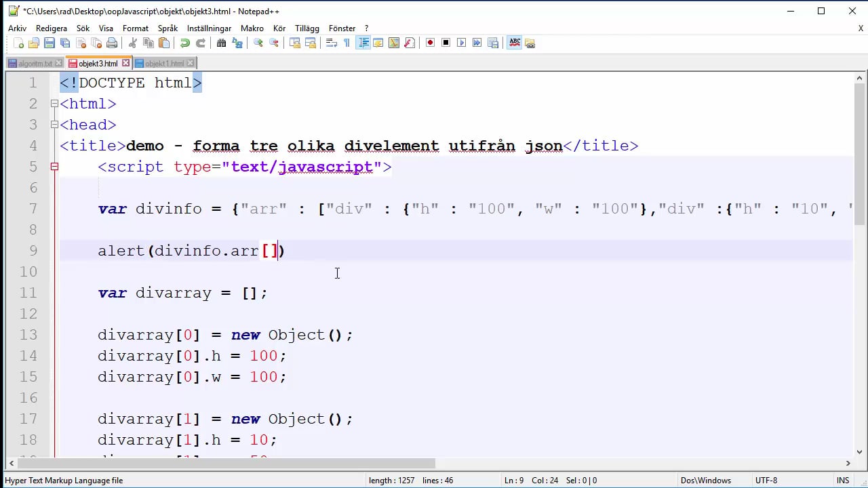Open the function list icon

tap(410, 43)
